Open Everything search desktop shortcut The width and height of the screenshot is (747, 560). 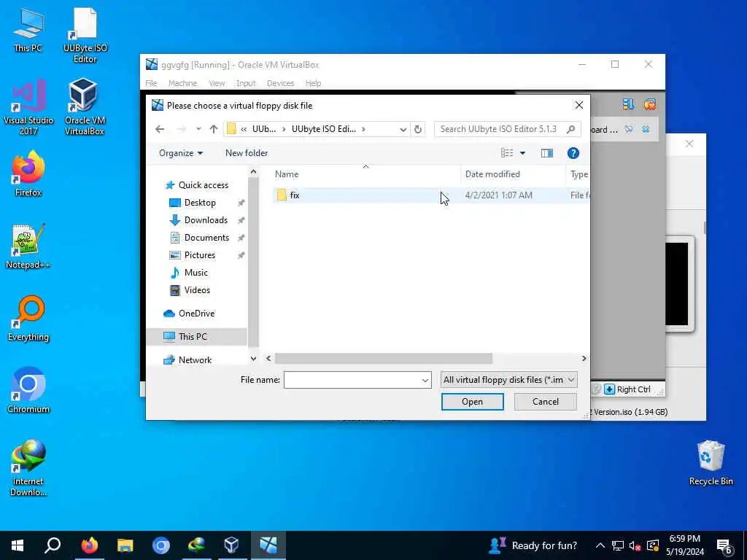click(x=28, y=319)
